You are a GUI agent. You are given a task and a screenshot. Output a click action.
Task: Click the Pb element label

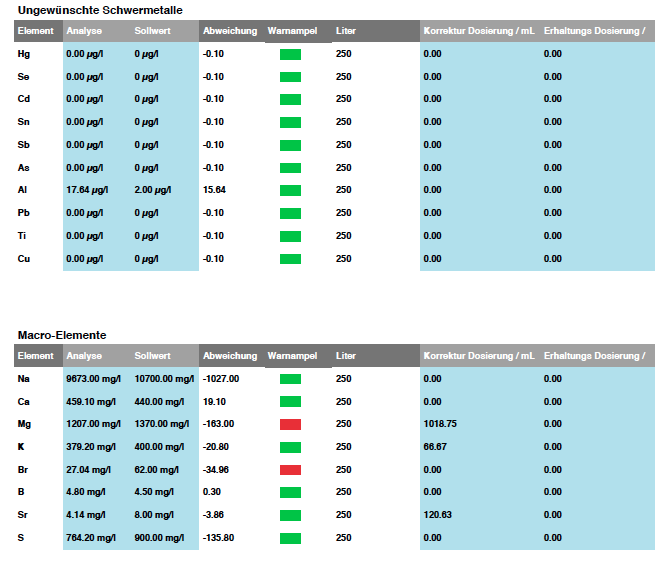pos(24,213)
